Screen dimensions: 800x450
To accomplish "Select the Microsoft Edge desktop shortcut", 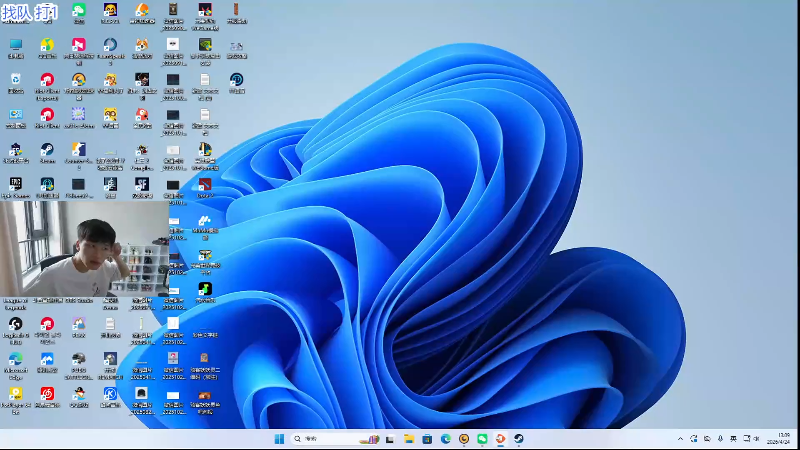I will (15, 360).
